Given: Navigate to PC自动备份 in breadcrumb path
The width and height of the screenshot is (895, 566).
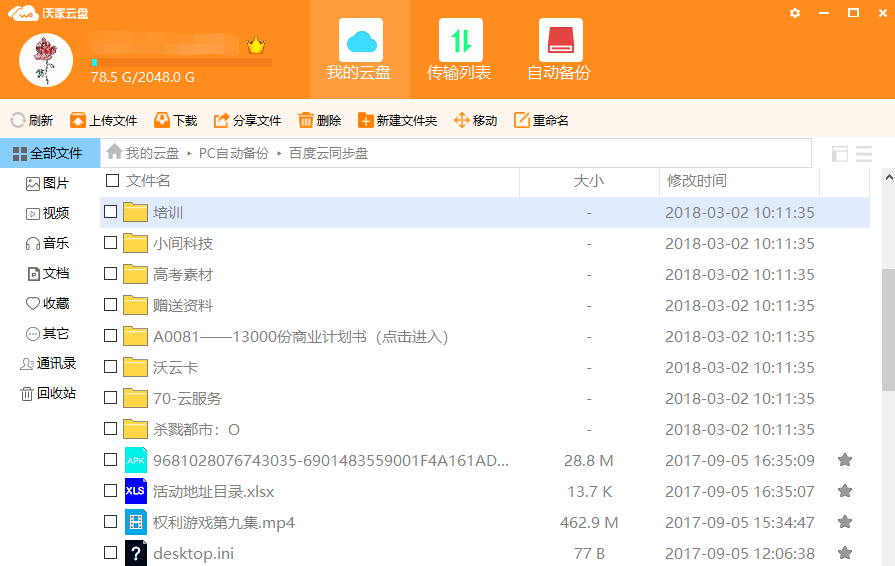Looking at the screenshot, I should tap(233, 153).
